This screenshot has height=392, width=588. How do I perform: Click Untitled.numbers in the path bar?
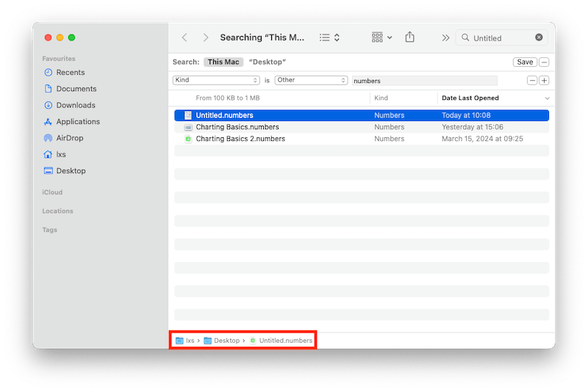coord(281,341)
